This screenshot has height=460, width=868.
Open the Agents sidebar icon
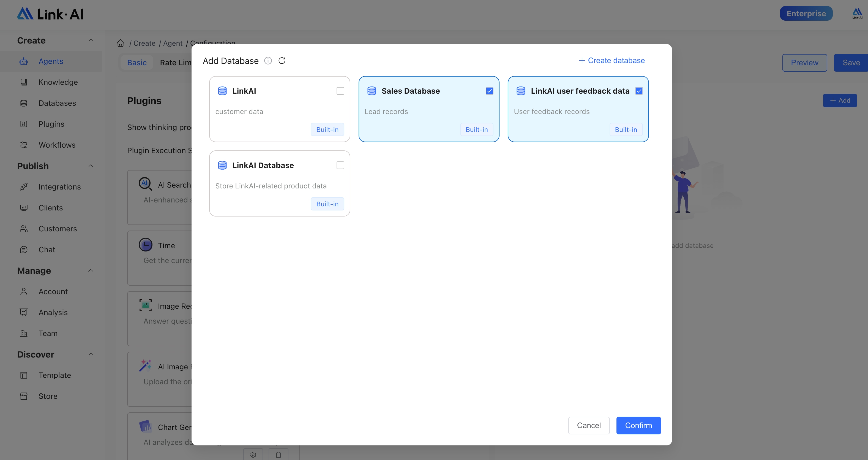pyautogui.click(x=24, y=61)
